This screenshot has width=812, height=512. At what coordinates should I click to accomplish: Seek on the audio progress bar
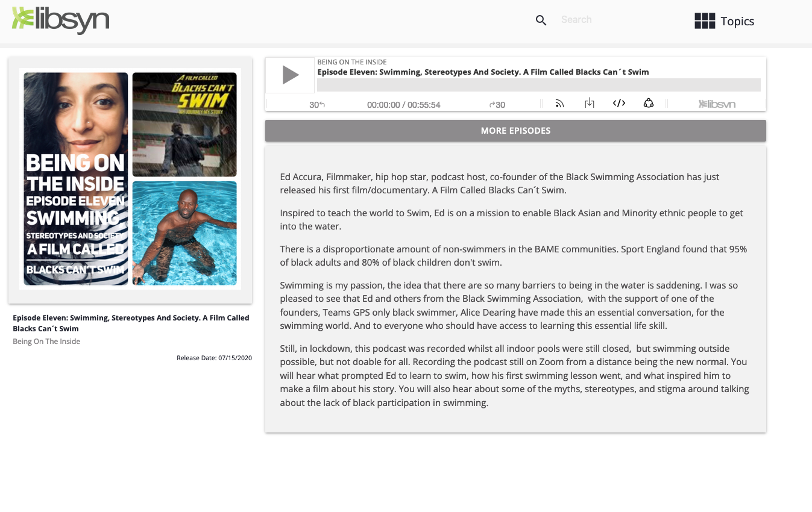(538, 85)
